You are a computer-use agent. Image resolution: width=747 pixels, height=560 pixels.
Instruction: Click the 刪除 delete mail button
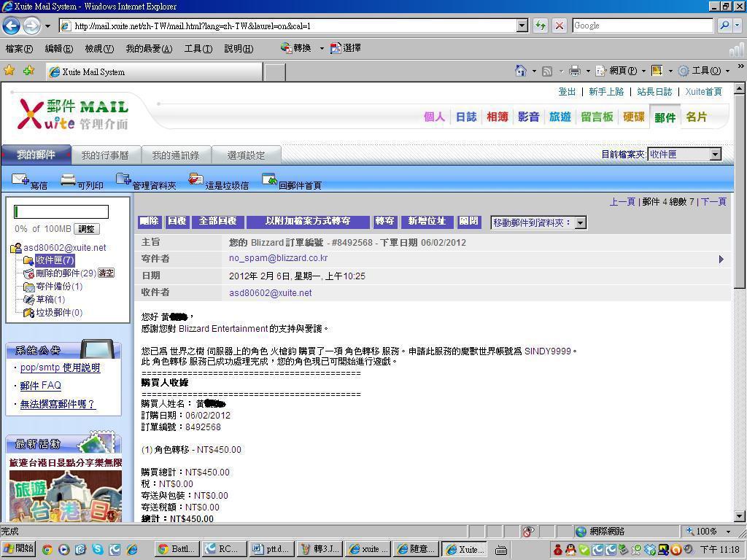click(150, 222)
